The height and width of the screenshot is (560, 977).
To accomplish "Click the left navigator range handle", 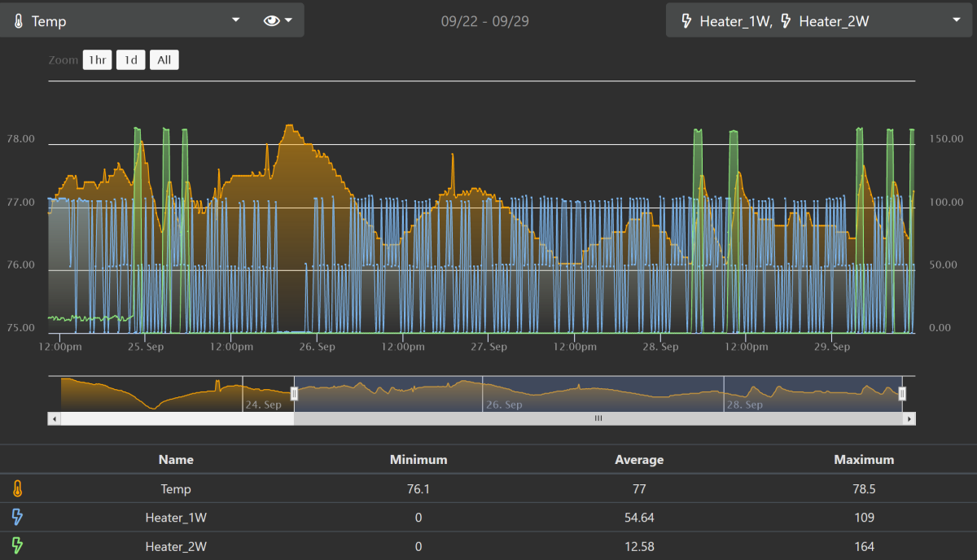I will 294,394.
